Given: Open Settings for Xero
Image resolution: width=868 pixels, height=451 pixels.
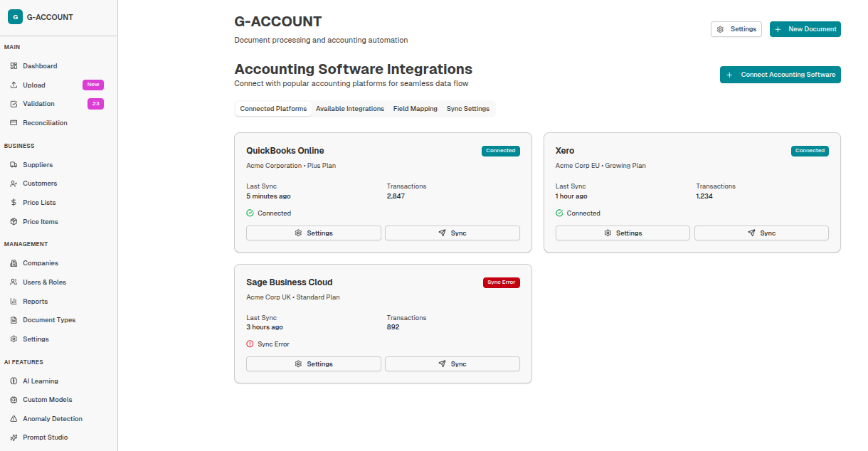Looking at the screenshot, I should pos(622,233).
